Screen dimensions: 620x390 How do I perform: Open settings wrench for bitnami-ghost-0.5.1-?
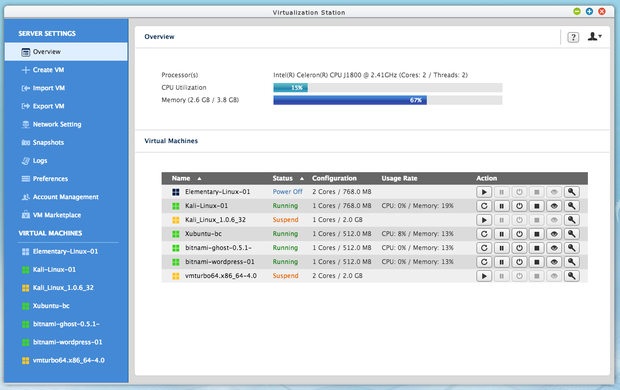571,248
